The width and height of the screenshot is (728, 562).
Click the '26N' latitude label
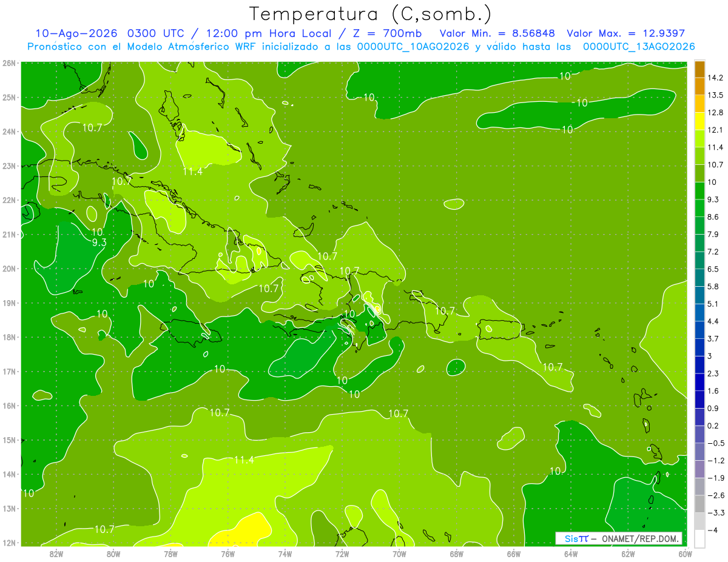pyautogui.click(x=8, y=63)
